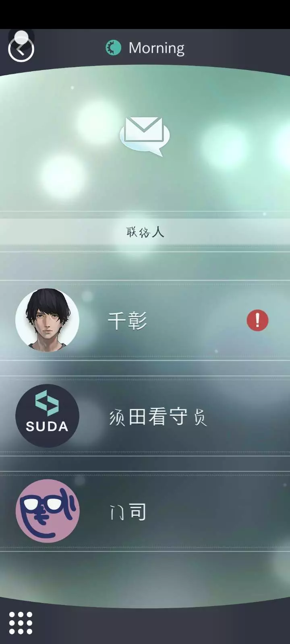
Task: Tap the 千彰 row between name and alert
Action: click(x=197, y=320)
